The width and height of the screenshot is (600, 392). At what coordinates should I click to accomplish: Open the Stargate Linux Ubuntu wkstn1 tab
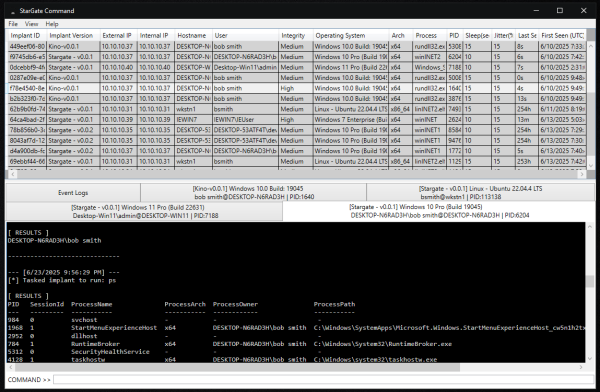click(480, 193)
